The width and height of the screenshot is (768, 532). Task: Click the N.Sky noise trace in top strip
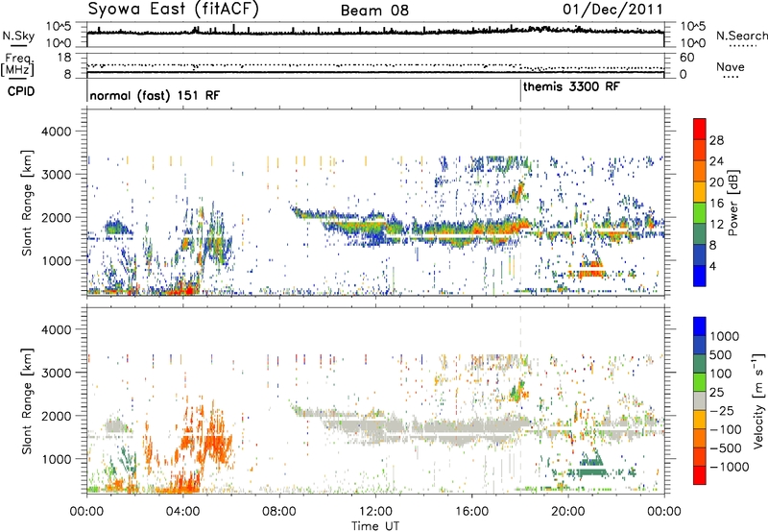coord(375,32)
